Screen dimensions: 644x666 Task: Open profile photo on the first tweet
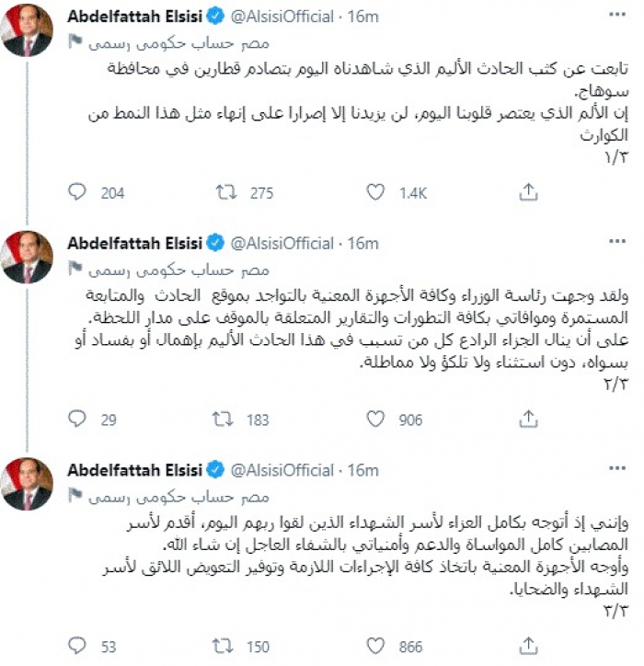tap(29, 31)
